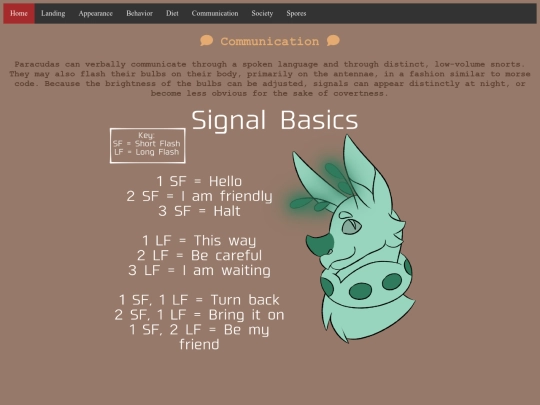Click the 'SF = Short Flash' key line
The image size is (540, 405).
pos(147,144)
